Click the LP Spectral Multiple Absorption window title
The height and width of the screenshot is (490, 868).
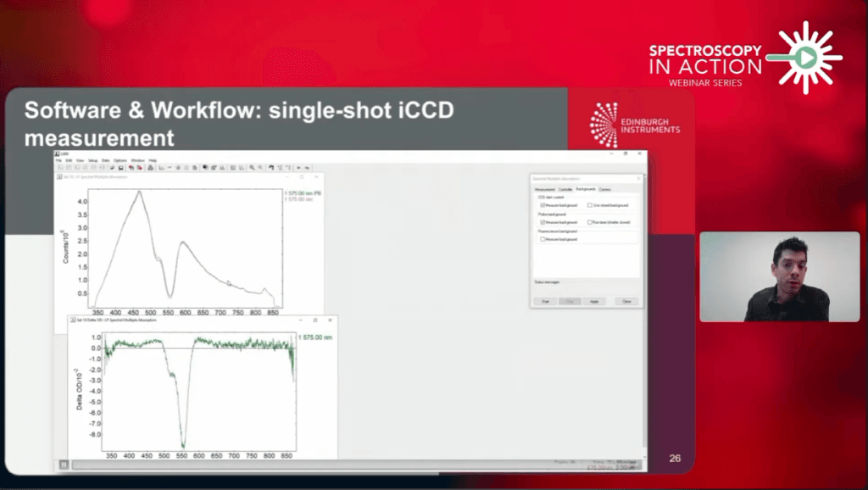coord(94,177)
